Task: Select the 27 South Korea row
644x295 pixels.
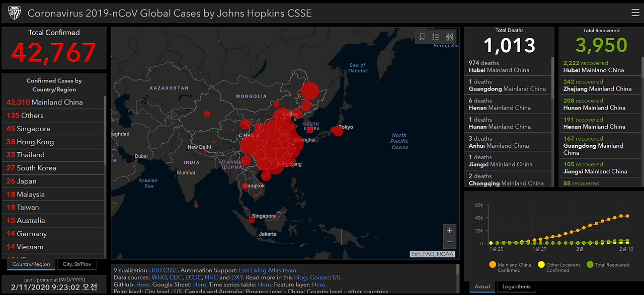Action: coord(53,168)
